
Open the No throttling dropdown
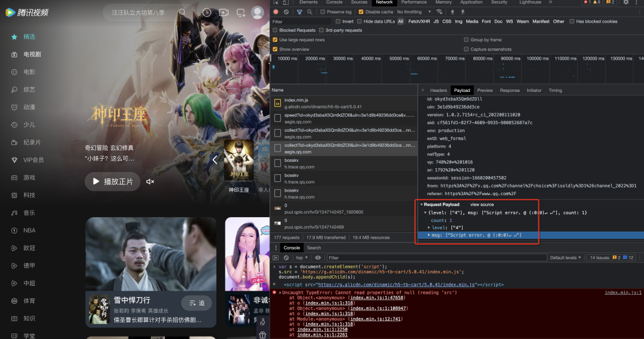click(414, 12)
